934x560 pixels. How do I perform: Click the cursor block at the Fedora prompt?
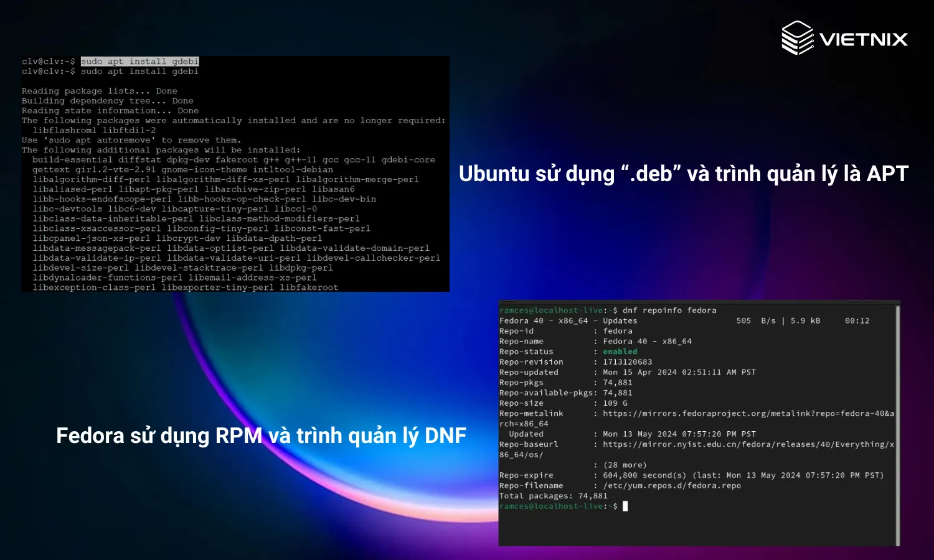coord(625,506)
